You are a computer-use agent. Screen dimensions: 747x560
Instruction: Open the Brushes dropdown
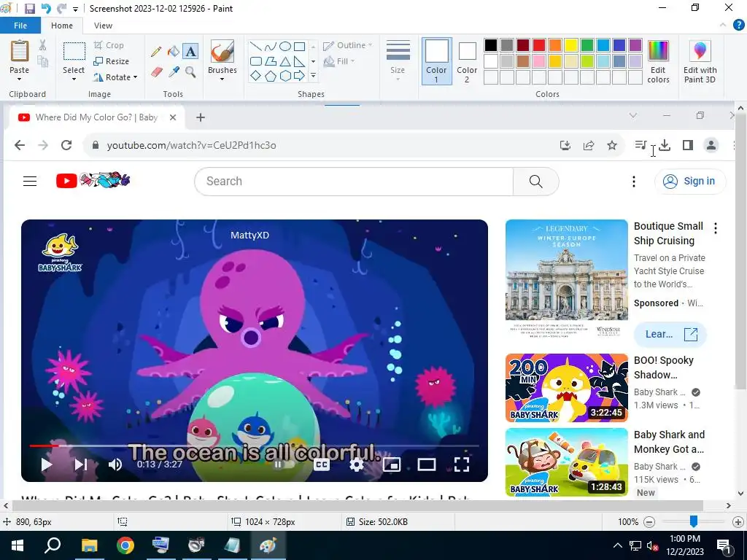[x=222, y=79]
